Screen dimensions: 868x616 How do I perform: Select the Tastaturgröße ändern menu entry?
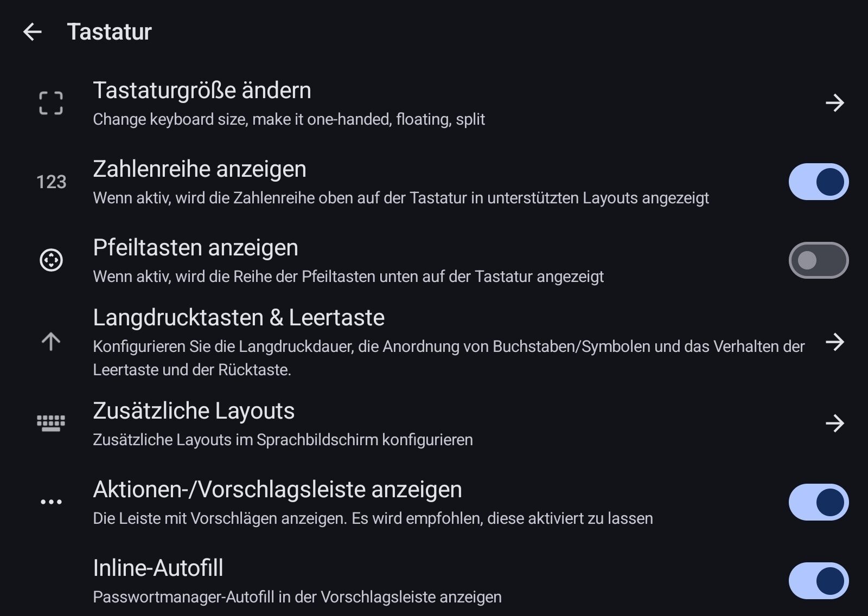(202, 91)
